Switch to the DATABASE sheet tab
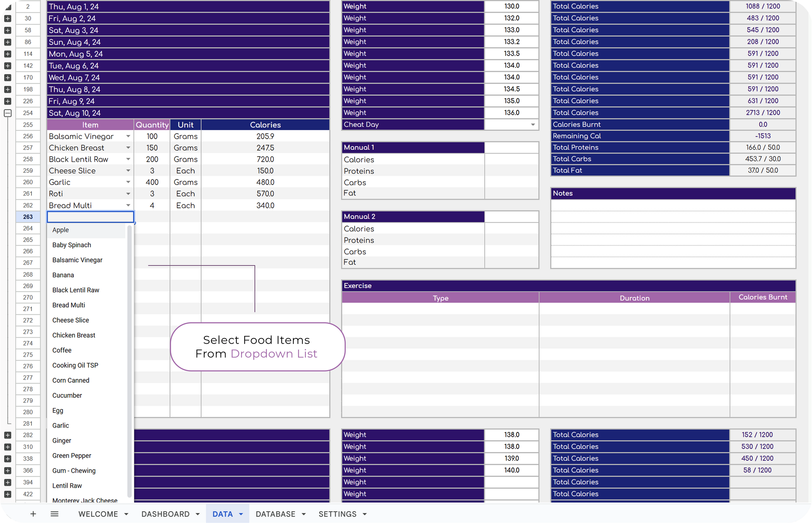The height and width of the screenshot is (523, 812). click(x=275, y=514)
